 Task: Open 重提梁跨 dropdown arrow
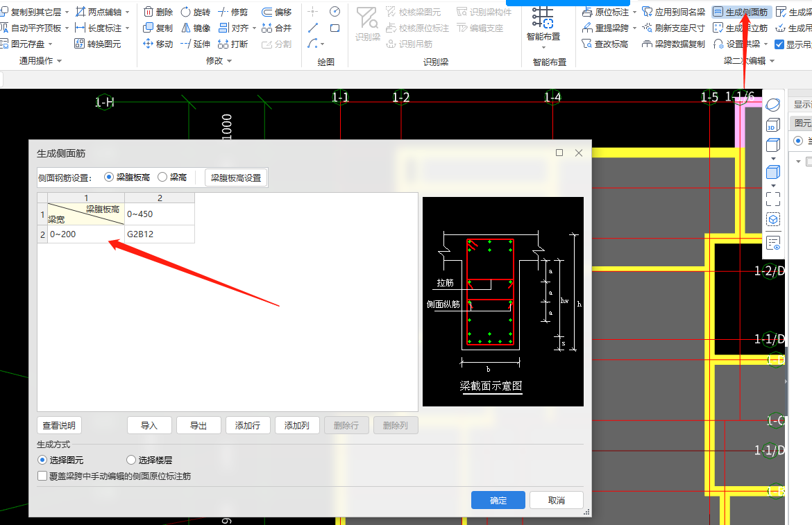click(634, 28)
